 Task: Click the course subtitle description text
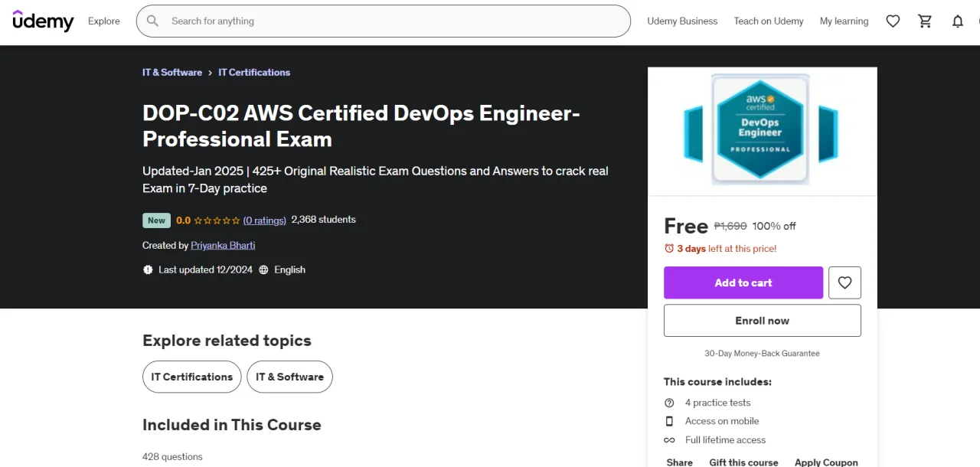click(375, 179)
